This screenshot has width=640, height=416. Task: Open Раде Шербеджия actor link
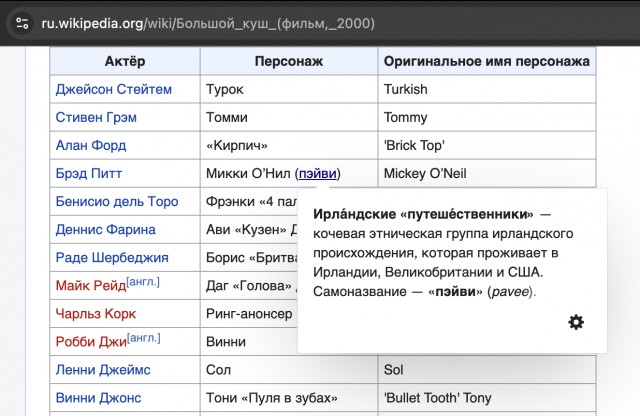[112, 258]
